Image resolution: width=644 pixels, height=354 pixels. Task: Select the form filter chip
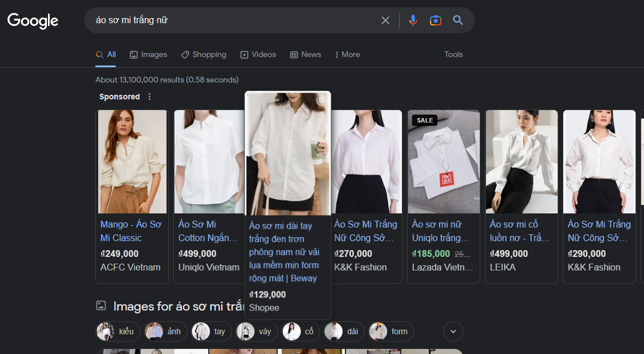[391, 331]
